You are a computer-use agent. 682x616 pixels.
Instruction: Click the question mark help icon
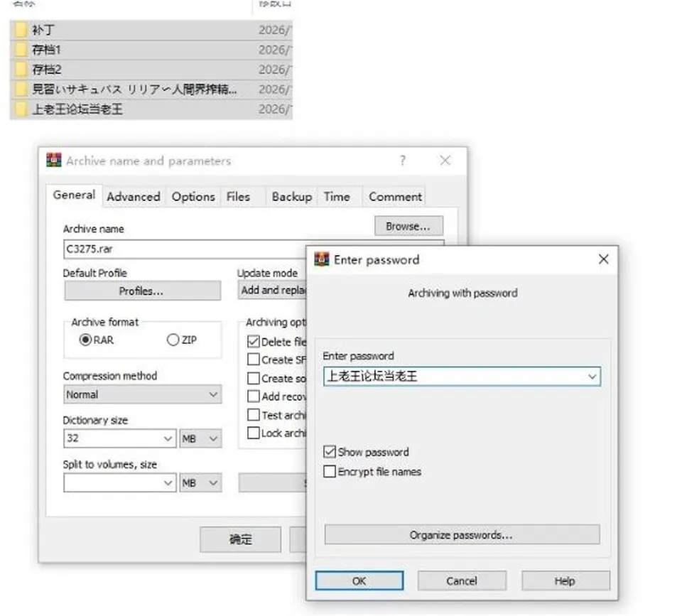click(x=403, y=161)
